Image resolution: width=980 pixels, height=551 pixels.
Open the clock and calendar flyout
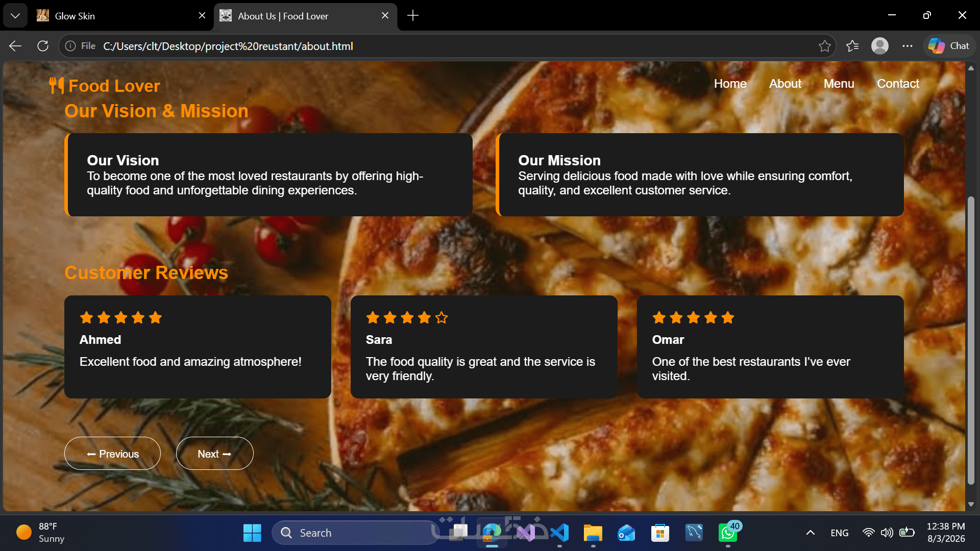[946, 533]
